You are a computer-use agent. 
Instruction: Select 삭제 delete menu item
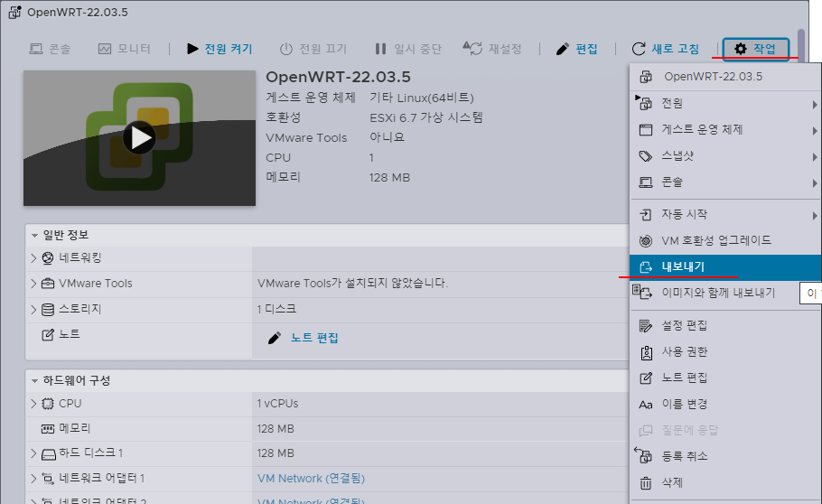(725, 482)
